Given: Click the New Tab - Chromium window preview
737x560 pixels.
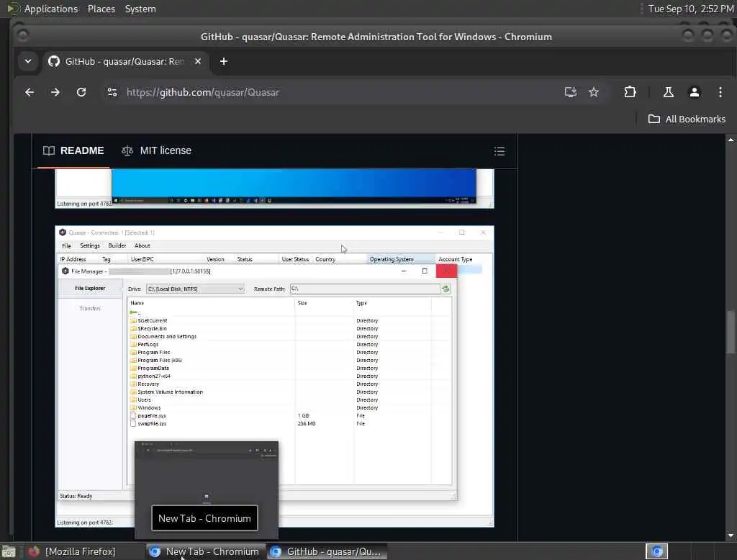Looking at the screenshot, I should coord(207,489).
